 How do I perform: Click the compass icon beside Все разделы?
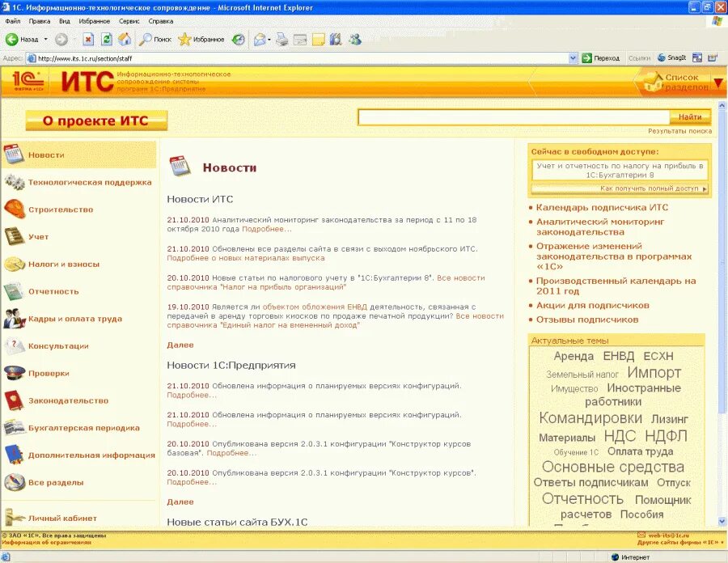point(14,482)
